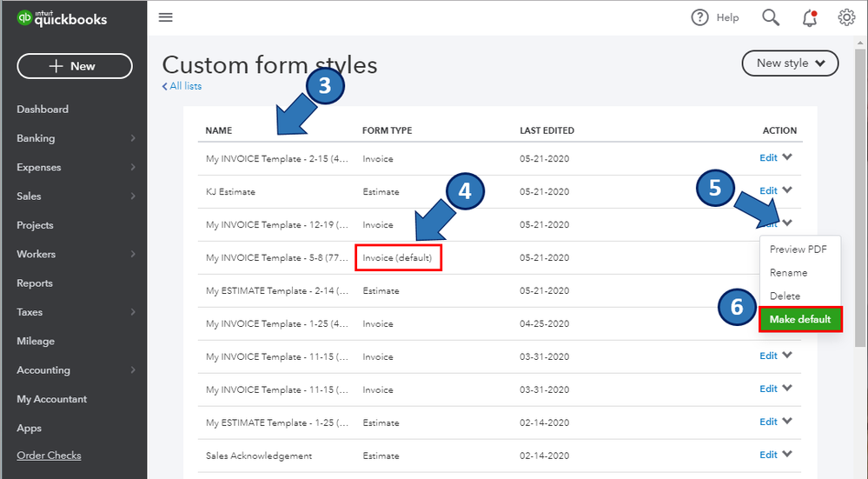Go back via All lists link

point(182,86)
